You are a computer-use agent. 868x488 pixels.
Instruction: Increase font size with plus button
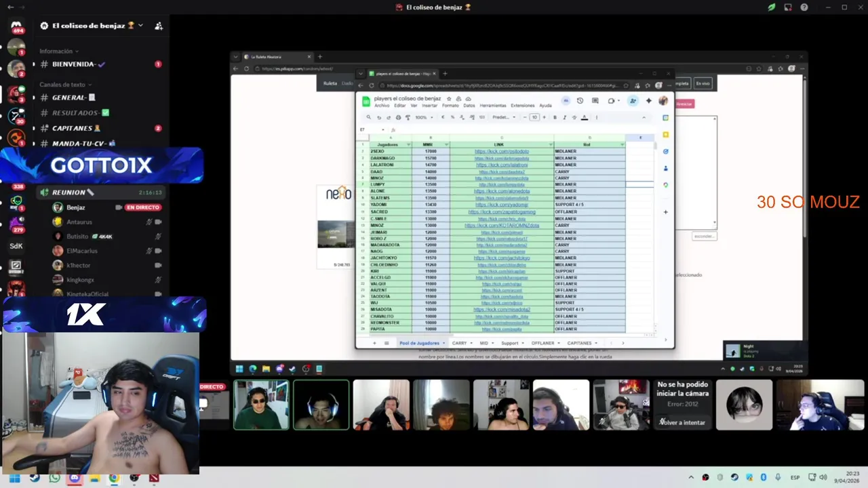click(x=544, y=117)
